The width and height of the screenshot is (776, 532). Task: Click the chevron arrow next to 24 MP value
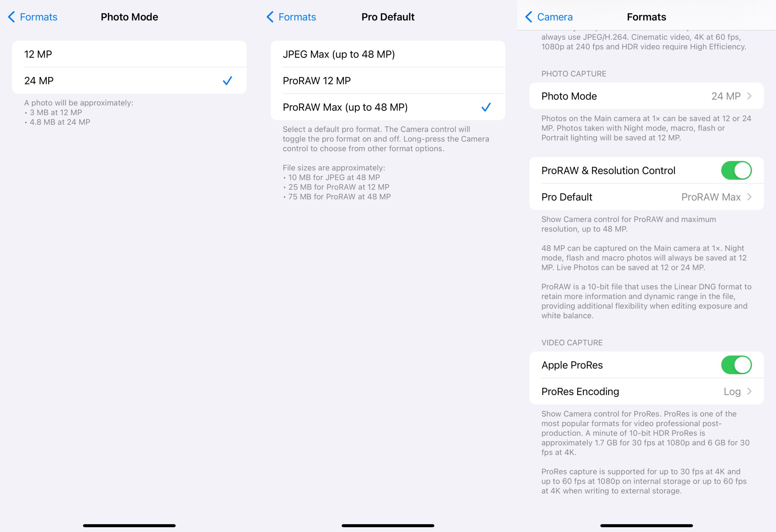pos(749,96)
